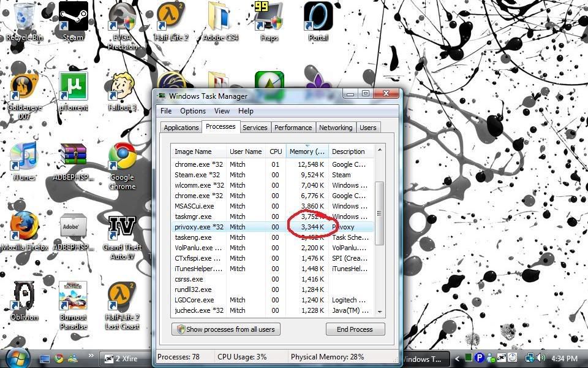Select the MSASCui.exe process row
The width and height of the screenshot is (588, 368).
(x=273, y=206)
